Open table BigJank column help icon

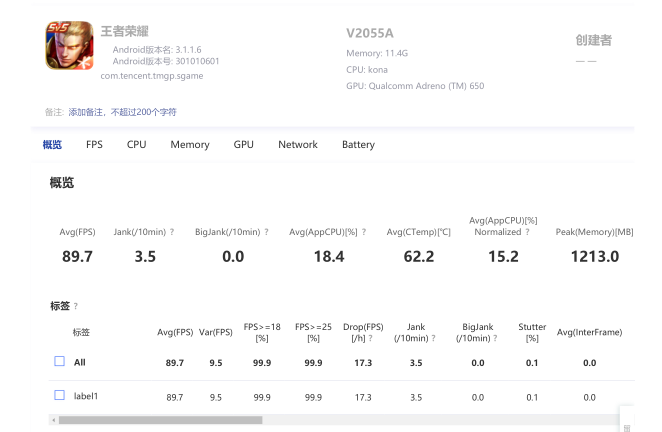pyautogui.click(x=495, y=338)
